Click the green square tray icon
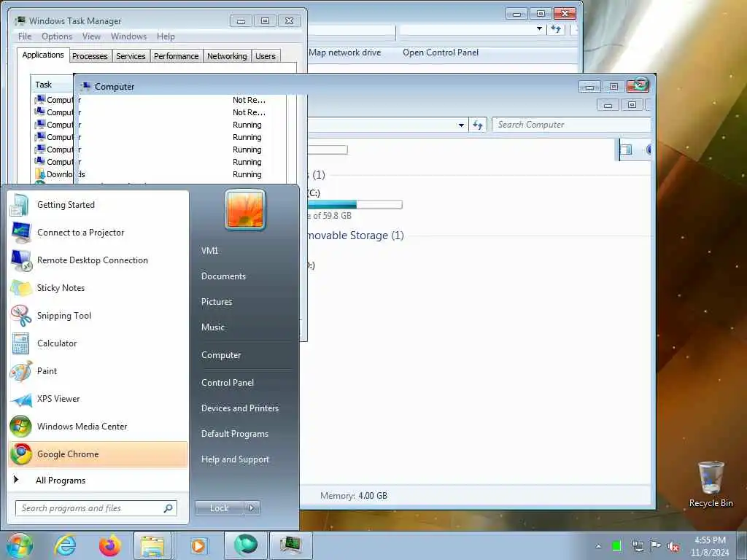Viewport: 747px width, 560px height. click(616, 546)
